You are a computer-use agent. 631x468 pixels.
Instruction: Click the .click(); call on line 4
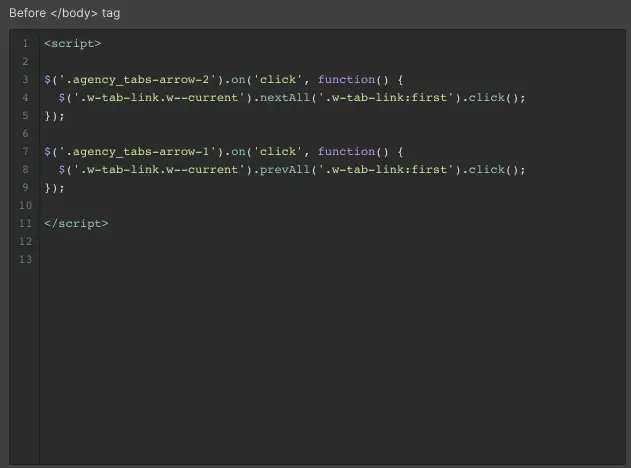493,98
